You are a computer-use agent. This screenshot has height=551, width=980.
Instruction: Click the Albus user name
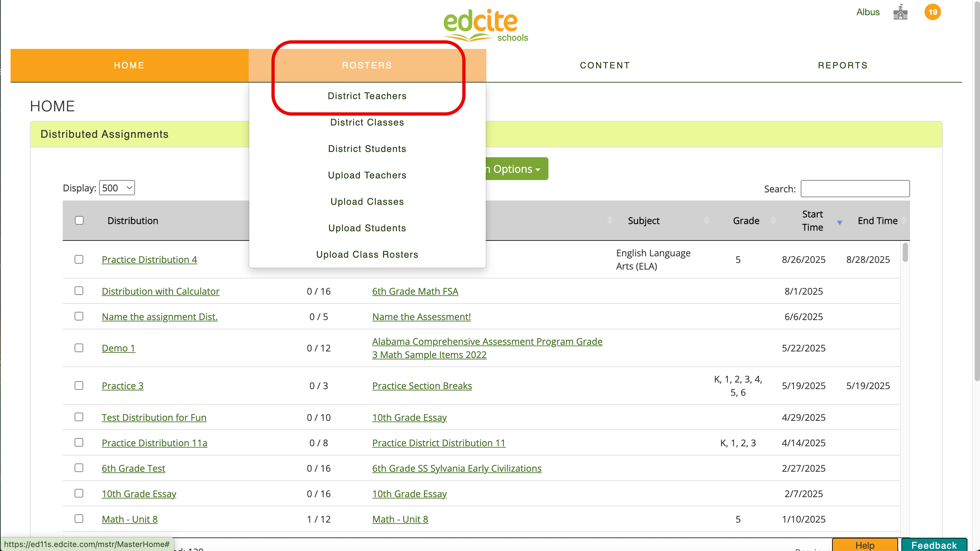tap(867, 12)
